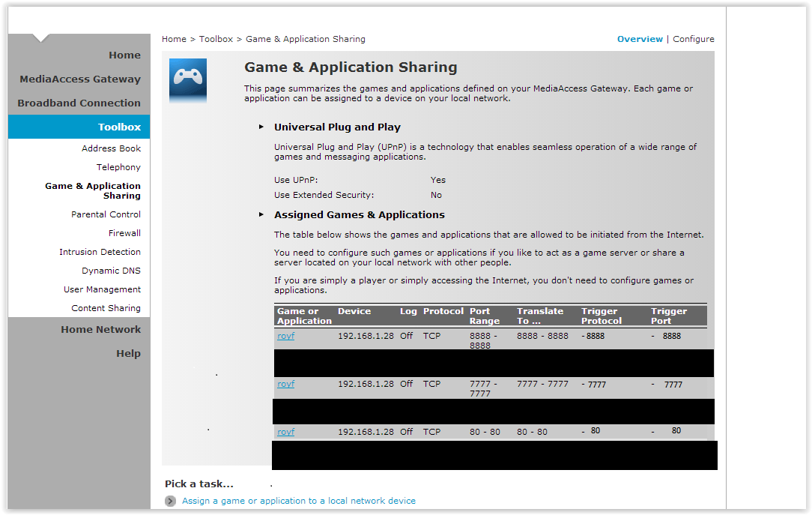Collapse the Universal Plug and Play section
812x515 pixels.
tap(261, 127)
